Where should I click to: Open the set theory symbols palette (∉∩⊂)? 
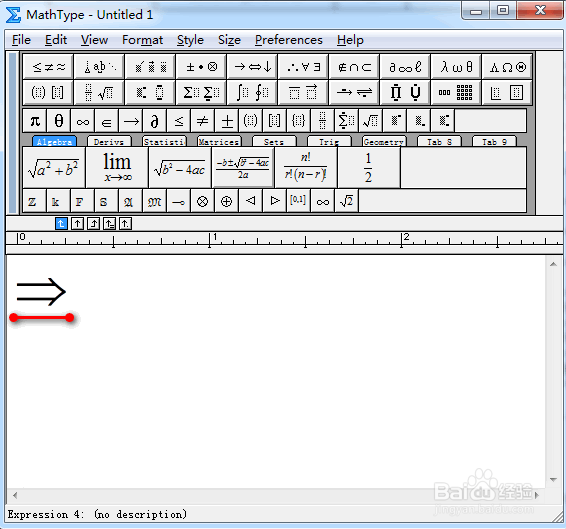click(354, 67)
